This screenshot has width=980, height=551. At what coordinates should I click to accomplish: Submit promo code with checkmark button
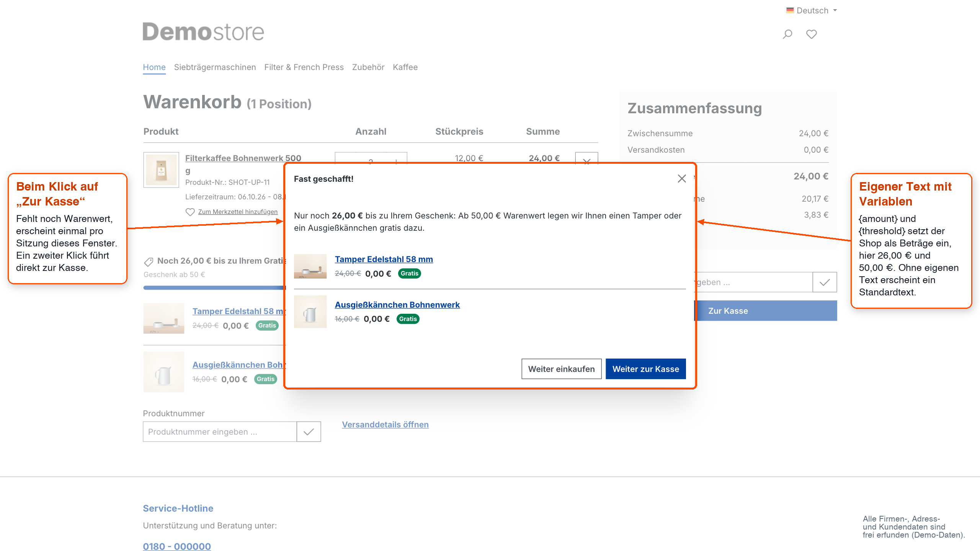825,282
